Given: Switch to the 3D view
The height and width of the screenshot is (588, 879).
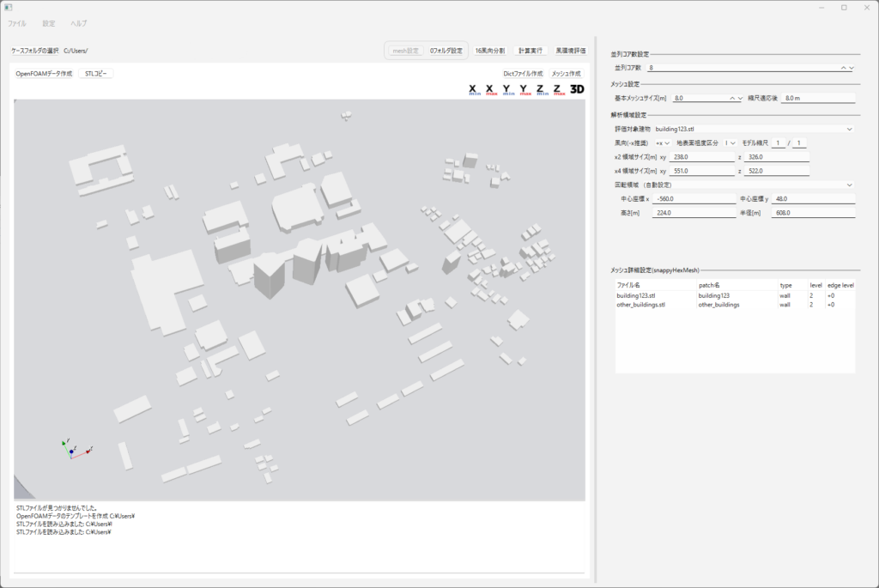Looking at the screenshot, I should pyautogui.click(x=577, y=89).
